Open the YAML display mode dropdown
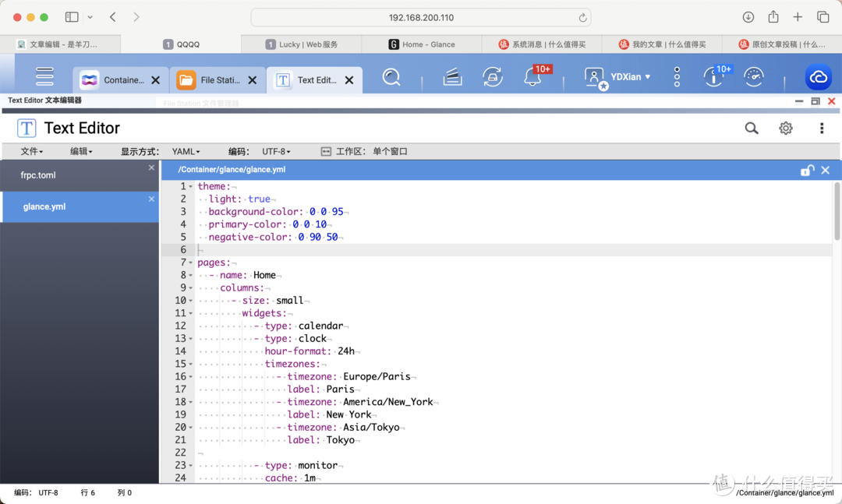The width and height of the screenshot is (842, 504). point(186,152)
